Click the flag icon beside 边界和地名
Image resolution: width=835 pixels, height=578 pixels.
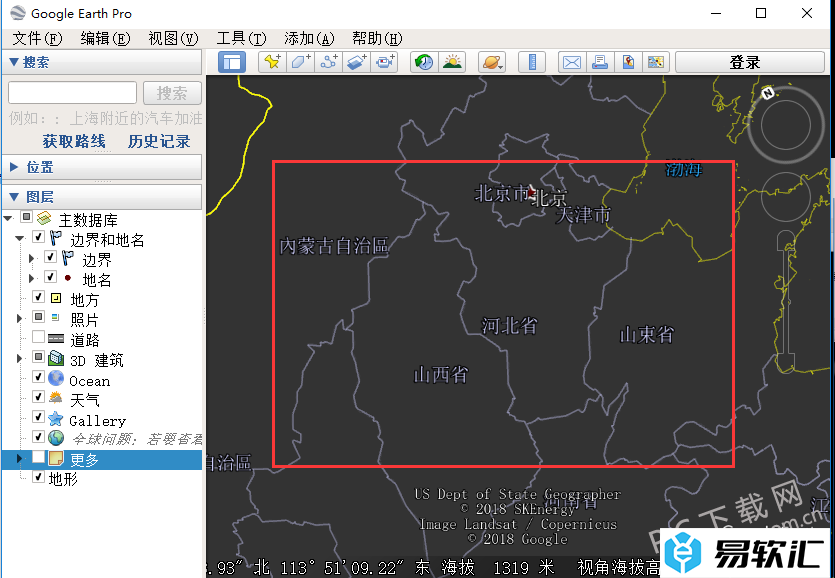pos(56,239)
